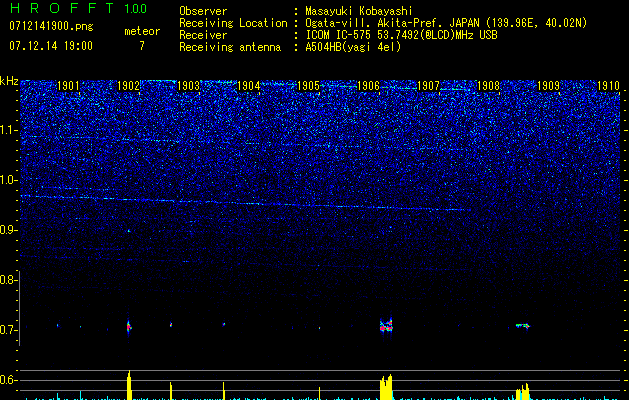Click the 0.8 frequency axis label
The height and width of the screenshot is (400, 629).
point(8,280)
